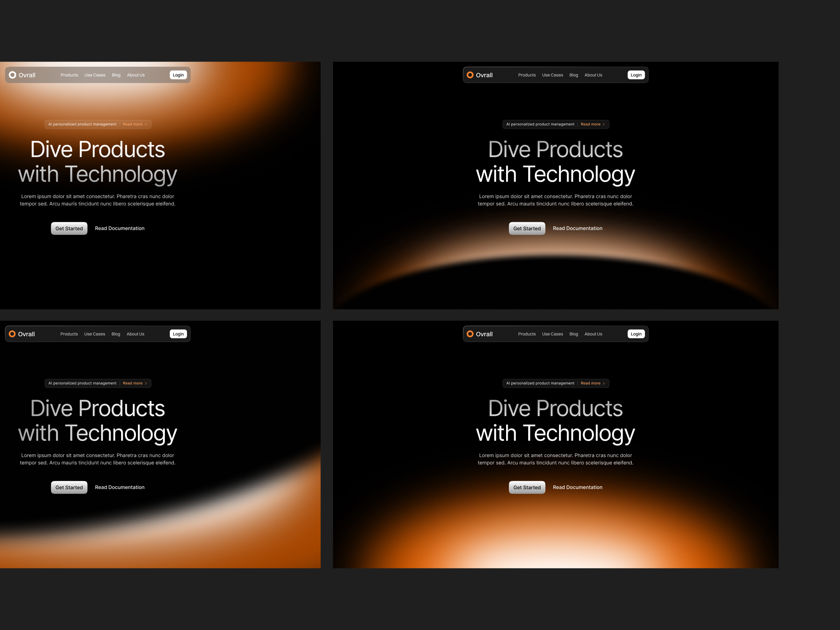The height and width of the screenshot is (630, 840).
Task: Select the Lorem ipsum paragraph in the top-right mockup
Action: pos(555,200)
